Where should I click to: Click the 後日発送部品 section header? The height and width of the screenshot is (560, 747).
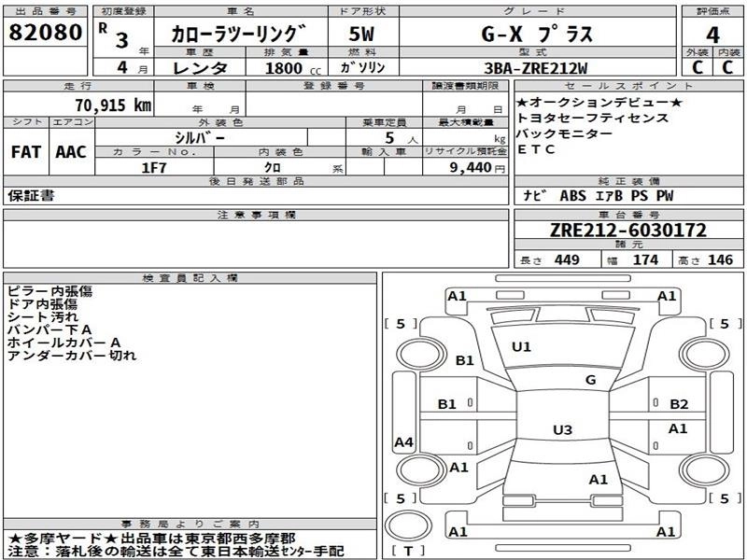pyautogui.click(x=256, y=181)
